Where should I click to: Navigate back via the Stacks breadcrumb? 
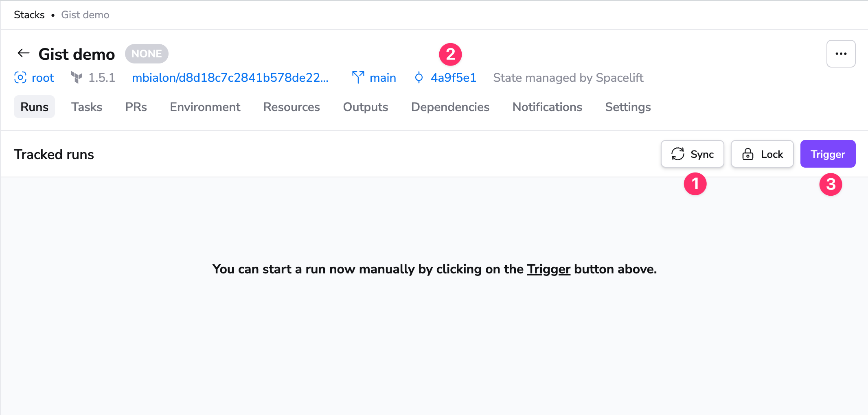(29, 15)
